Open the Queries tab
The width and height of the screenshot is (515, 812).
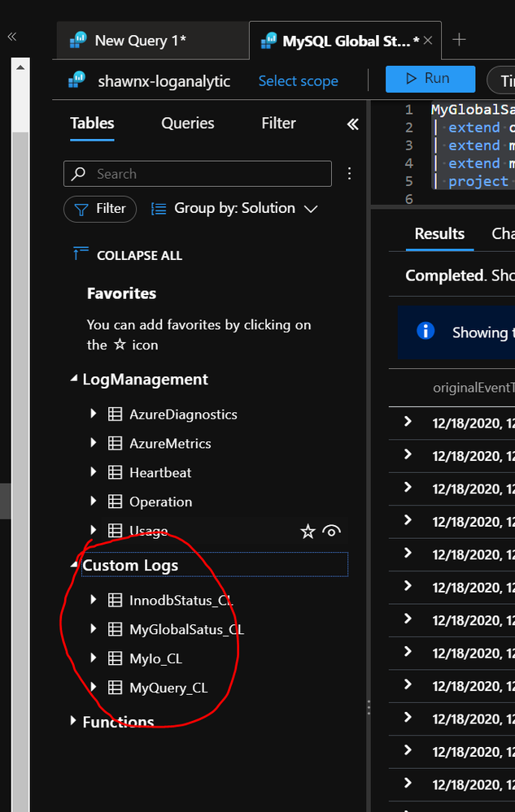(x=188, y=124)
